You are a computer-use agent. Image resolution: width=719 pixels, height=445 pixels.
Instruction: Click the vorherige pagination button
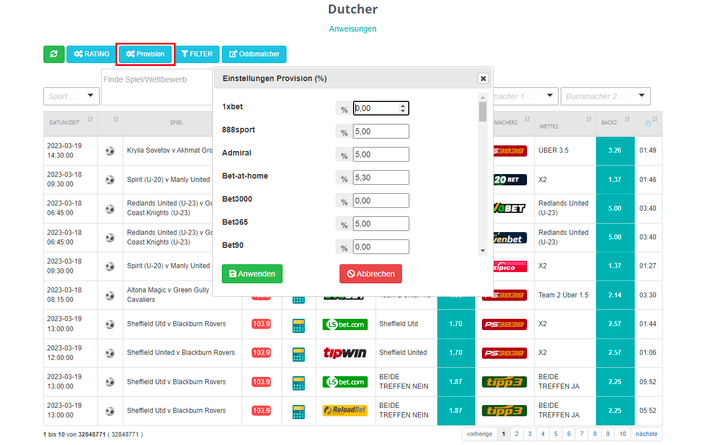(480, 434)
